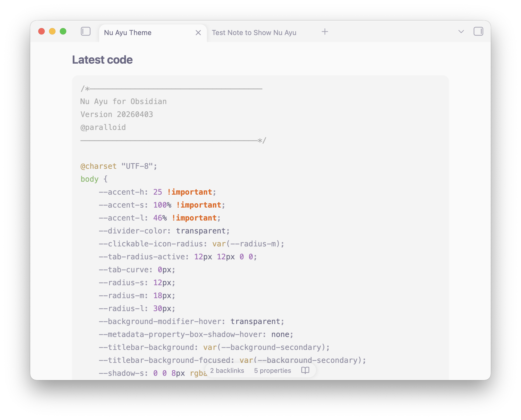
Task: Open a new tab with plus icon
Action: [325, 32]
